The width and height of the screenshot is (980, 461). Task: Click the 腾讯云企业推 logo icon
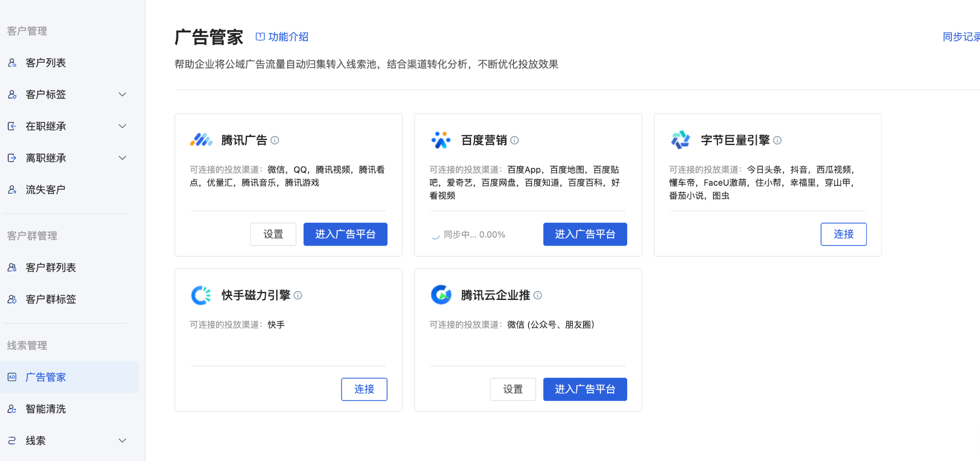click(441, 295)
